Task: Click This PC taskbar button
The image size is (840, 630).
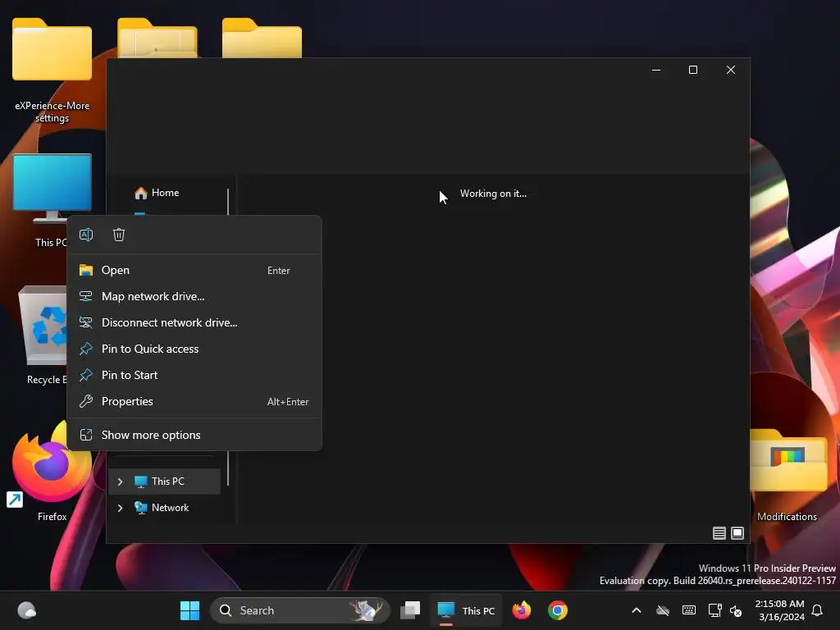Action: [x=466, y=610]
